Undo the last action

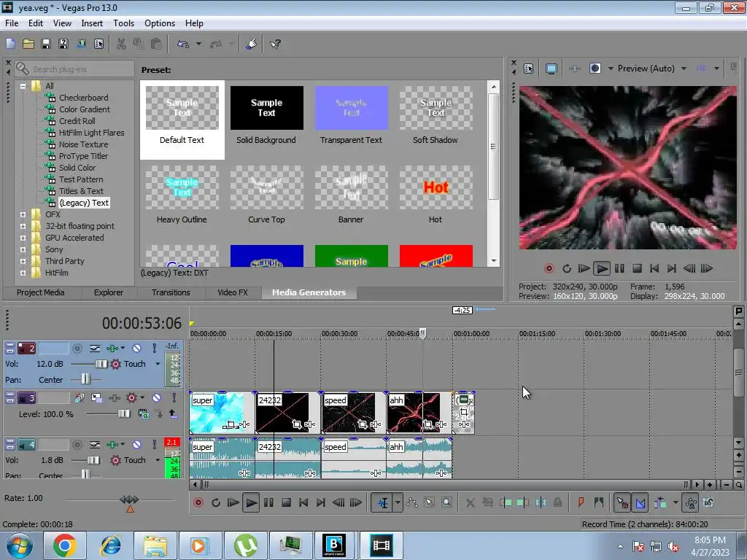(183, 44)
